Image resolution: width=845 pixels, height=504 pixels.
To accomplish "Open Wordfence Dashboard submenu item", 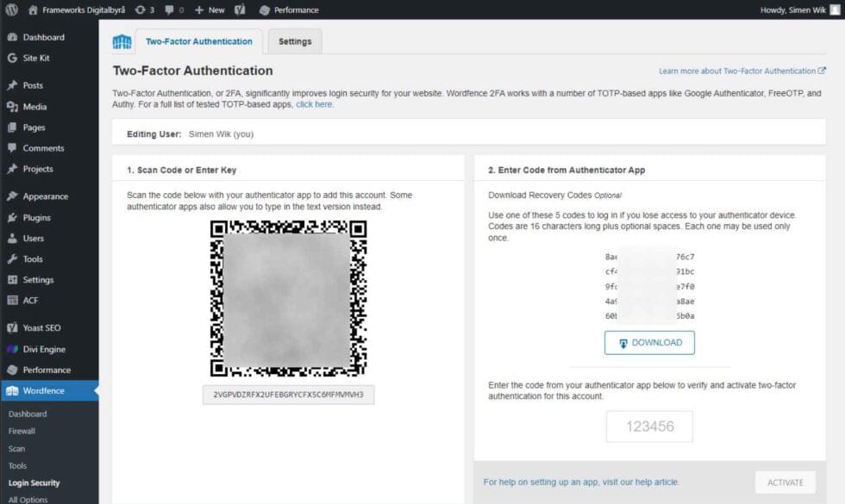I will pos(28,414).
